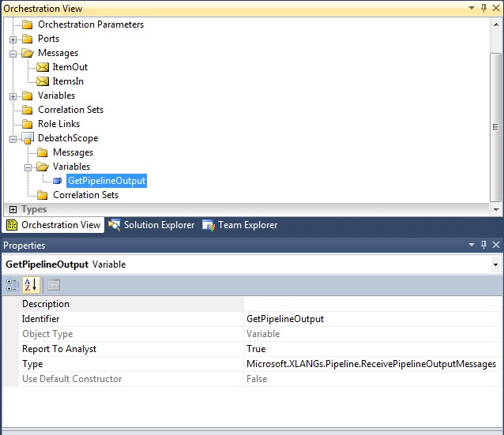The width and height of the screenshot is (504, 435).
Task: Click the open Messages folder icon
Action: 28,53
